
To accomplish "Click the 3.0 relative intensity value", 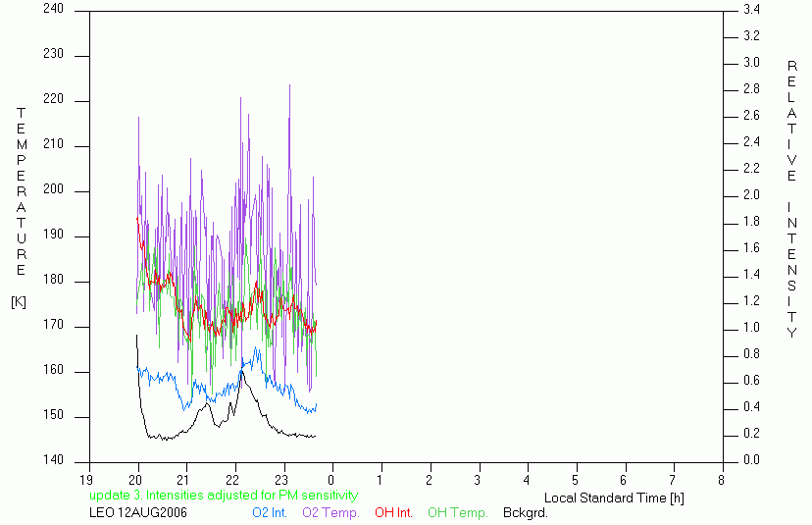I will (751, 62).
